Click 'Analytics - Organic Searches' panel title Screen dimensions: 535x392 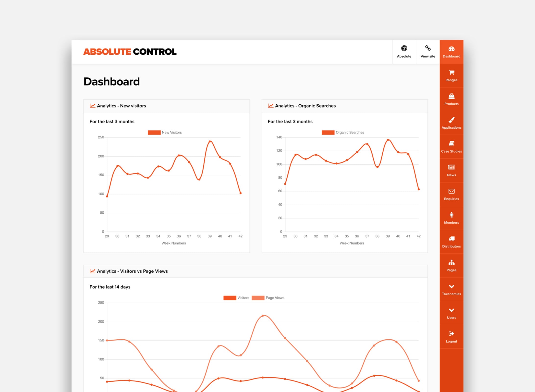pos(305,106)
